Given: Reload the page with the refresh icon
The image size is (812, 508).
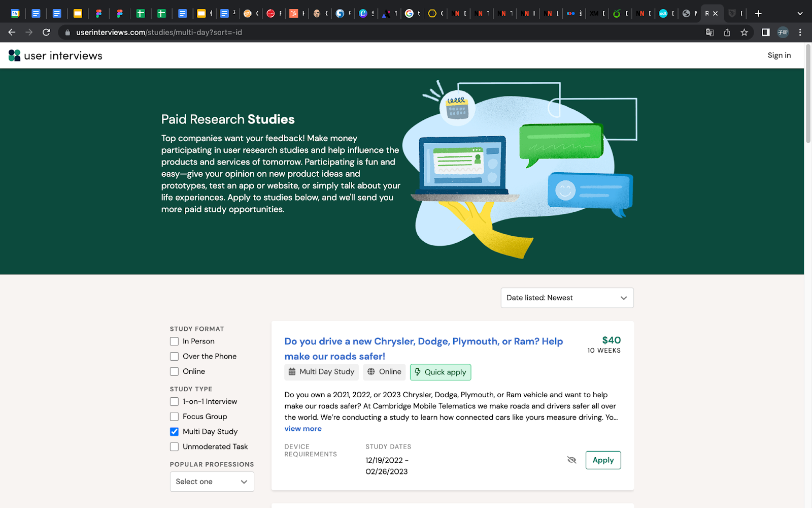Looking at the screenshot, I should point(46,33).
